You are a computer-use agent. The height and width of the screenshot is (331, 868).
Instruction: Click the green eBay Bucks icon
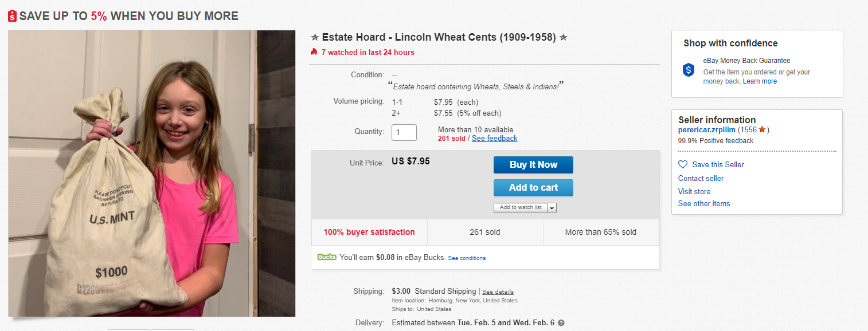327,257
